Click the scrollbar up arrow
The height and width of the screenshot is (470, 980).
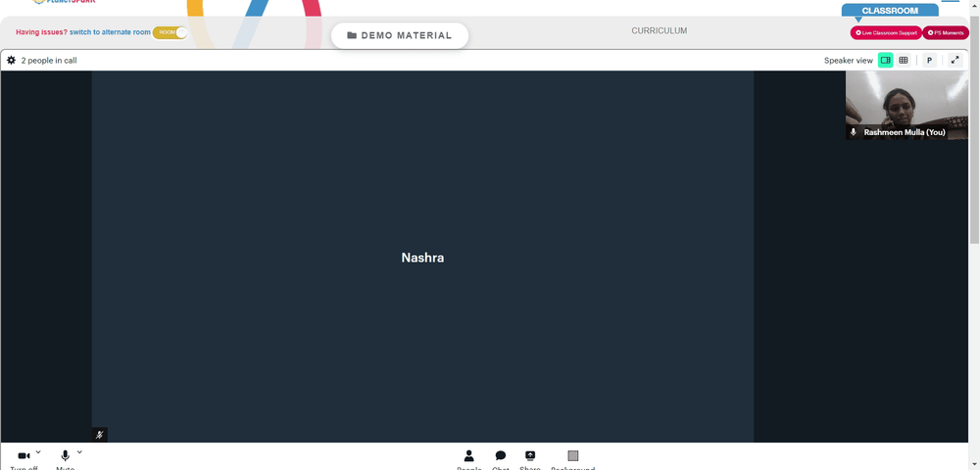point(974,5)
